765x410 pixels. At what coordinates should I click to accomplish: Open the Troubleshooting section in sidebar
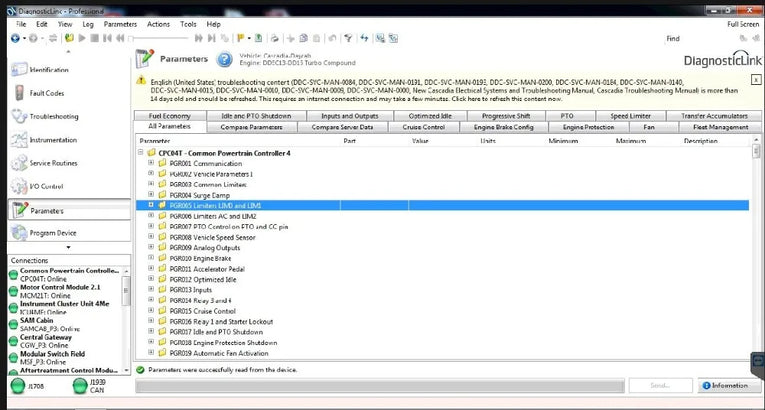[53, 116]
